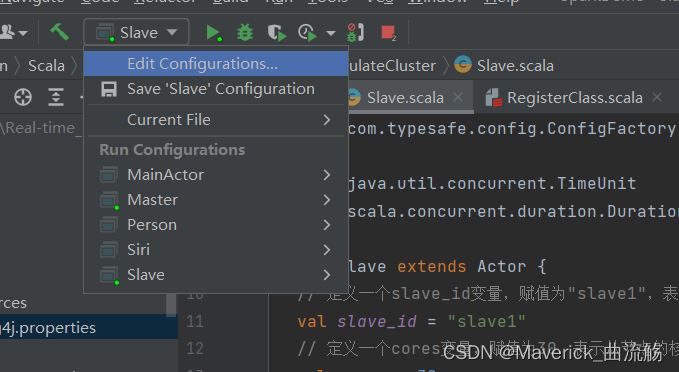Select Siri run configuration
The height and width of the screenshot is (372, 679).
tap(216, 249)
